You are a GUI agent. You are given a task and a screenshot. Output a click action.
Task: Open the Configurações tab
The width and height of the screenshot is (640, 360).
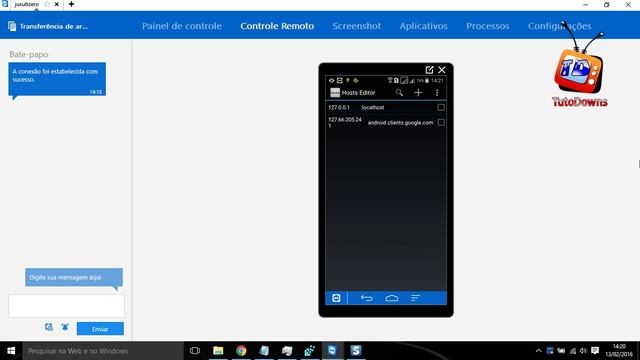coord(559,26)
